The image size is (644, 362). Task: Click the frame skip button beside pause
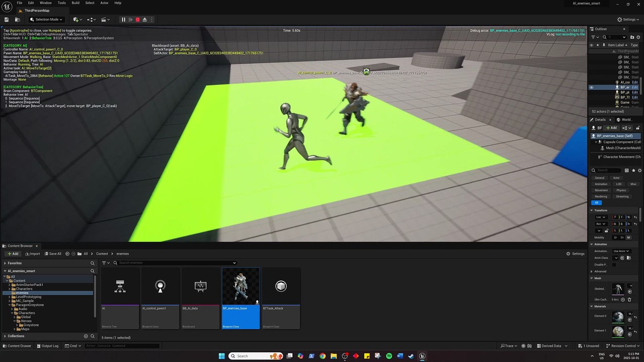(x=130, y=20)
